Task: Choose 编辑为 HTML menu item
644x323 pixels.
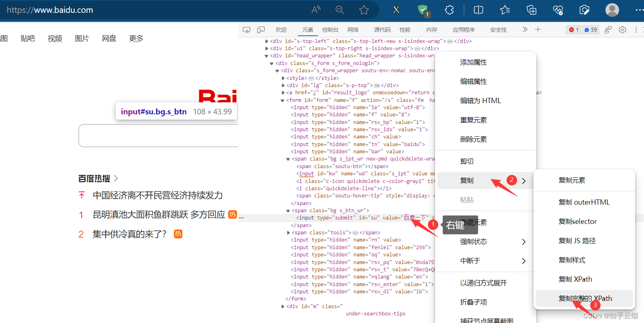Action: click(x=486, y=101)
